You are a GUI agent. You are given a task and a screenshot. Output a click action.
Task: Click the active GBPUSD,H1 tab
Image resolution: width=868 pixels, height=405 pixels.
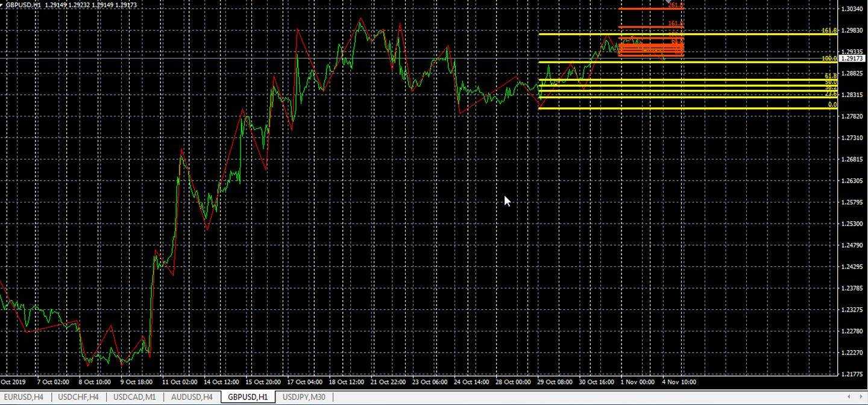coord(248,397)
